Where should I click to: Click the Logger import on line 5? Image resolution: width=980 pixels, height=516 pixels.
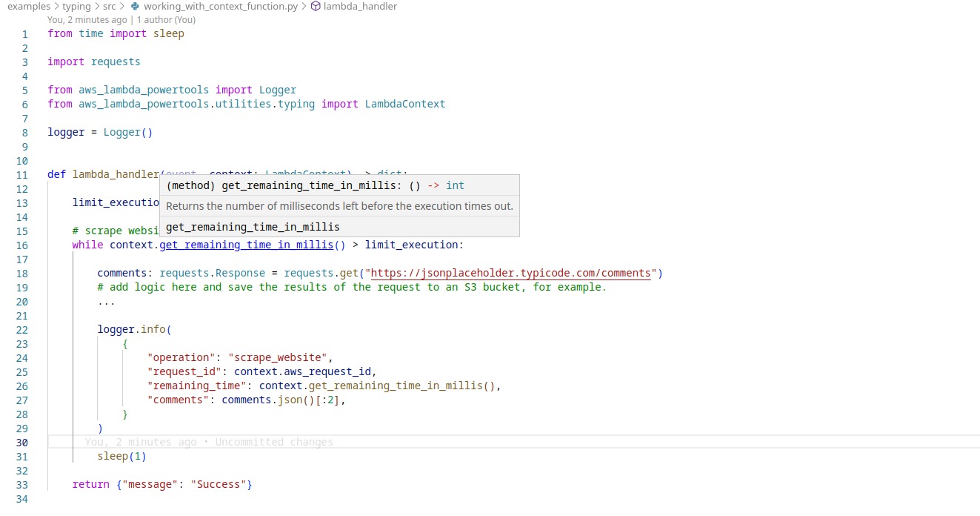(x=278, y=90)
